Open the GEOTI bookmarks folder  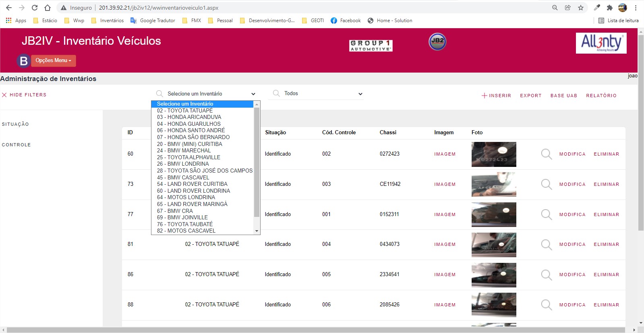tap(313, 21)
